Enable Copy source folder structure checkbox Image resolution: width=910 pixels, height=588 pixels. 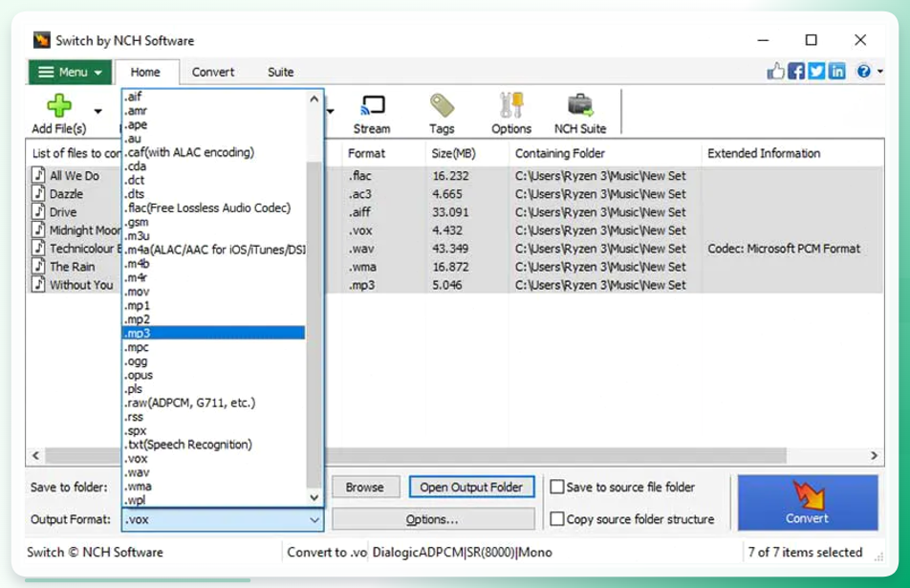click(x=556, y=518)
